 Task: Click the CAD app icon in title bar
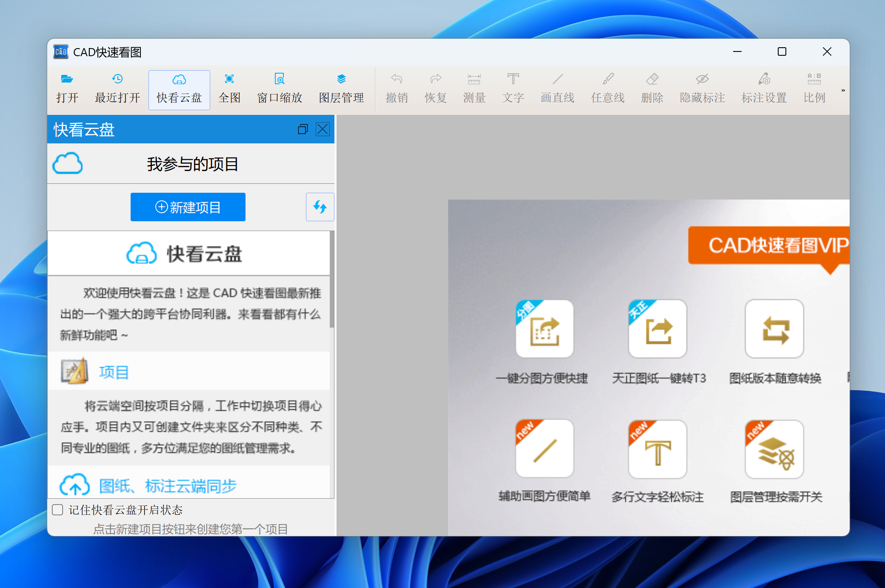[61, 52]
